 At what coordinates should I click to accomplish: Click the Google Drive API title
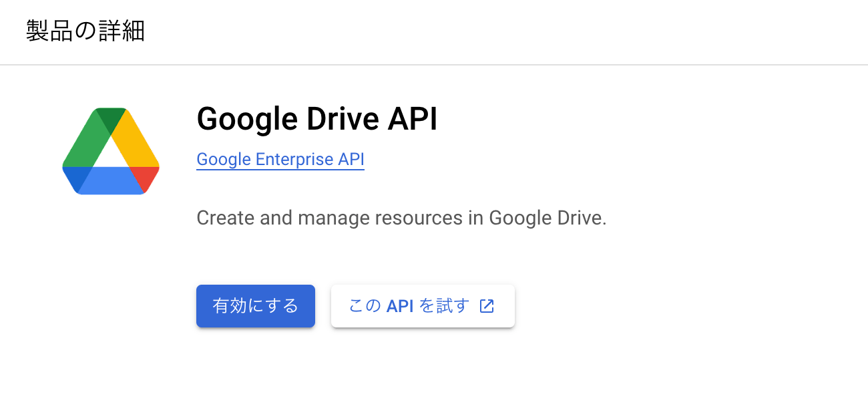point(317,120)
